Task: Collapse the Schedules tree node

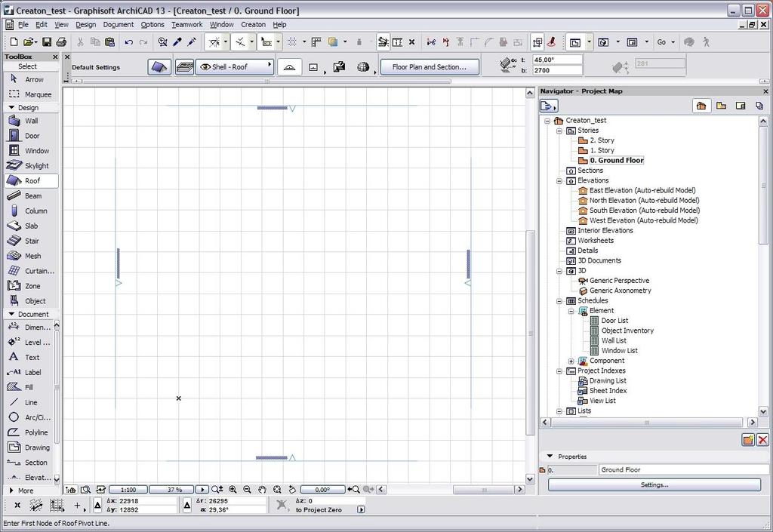Action: pyautogui.click(x=559, y=301)
